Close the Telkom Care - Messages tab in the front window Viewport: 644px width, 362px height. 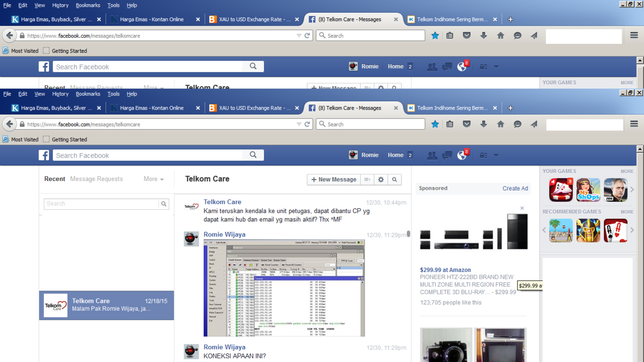(x=396, y=108)
